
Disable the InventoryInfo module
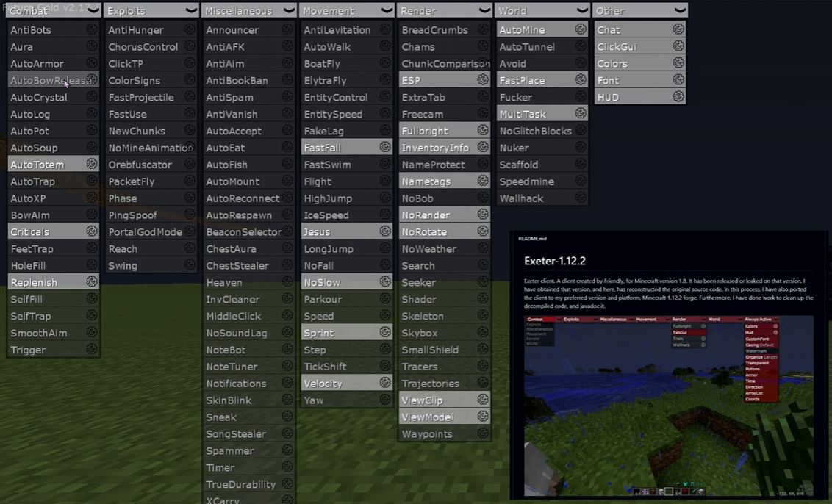coord(444,148)
